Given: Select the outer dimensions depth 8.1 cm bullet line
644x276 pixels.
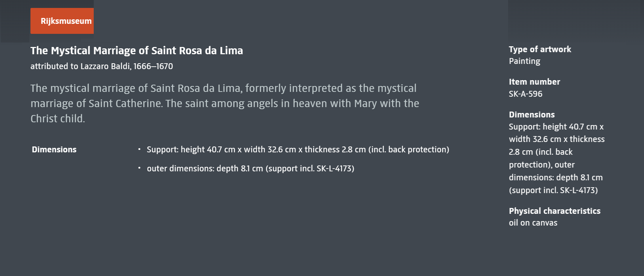Looking at the screenshot, I should [x=250, y=169].
